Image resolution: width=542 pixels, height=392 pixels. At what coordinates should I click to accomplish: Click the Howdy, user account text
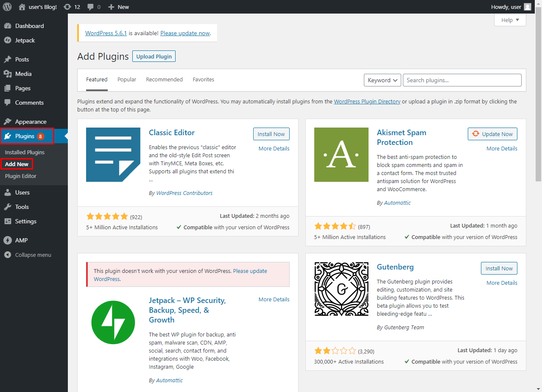click(x=506, y=7)
